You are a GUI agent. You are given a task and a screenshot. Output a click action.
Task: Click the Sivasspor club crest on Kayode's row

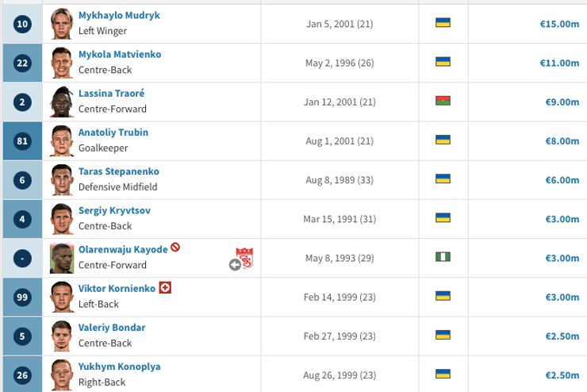245,256
